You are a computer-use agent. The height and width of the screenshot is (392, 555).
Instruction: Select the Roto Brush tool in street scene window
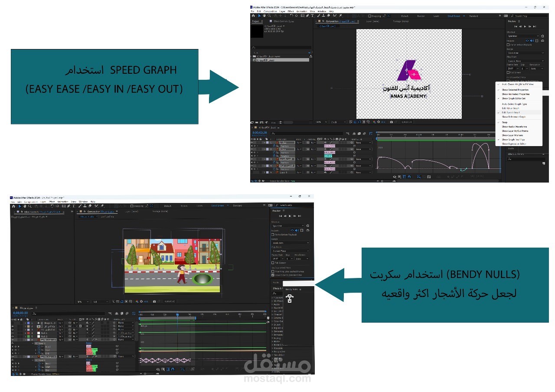(x=96, y=206)
